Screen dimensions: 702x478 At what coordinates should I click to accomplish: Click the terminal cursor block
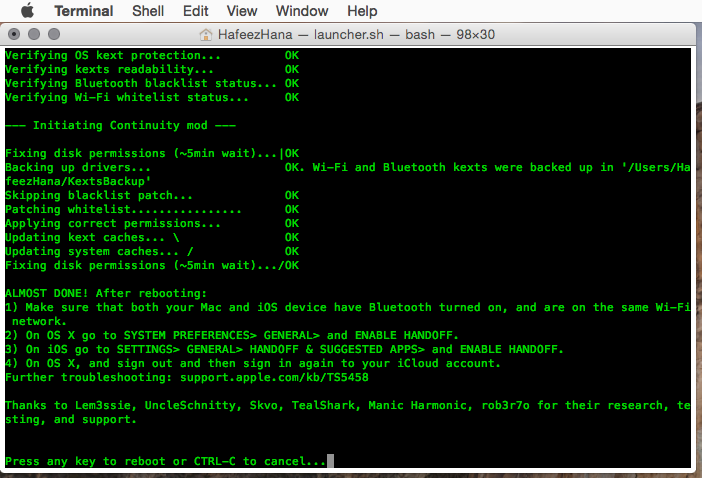(x=330, y=461)
